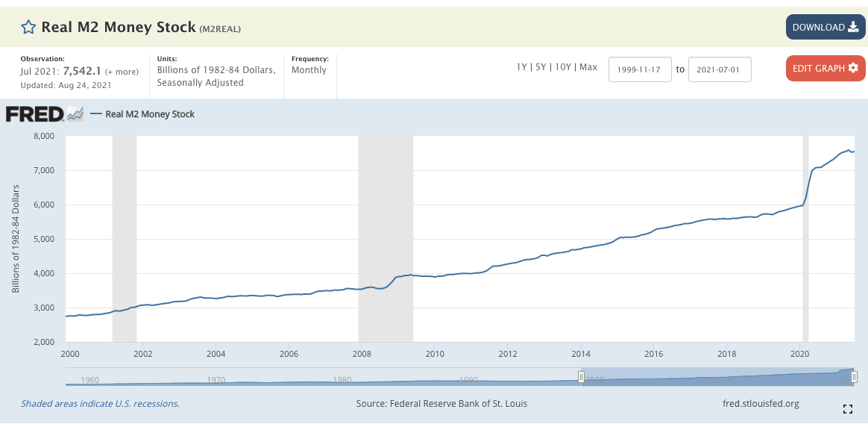Expand the (+ more) observations link
The image size is (868, 424).
tap(122, 72)
